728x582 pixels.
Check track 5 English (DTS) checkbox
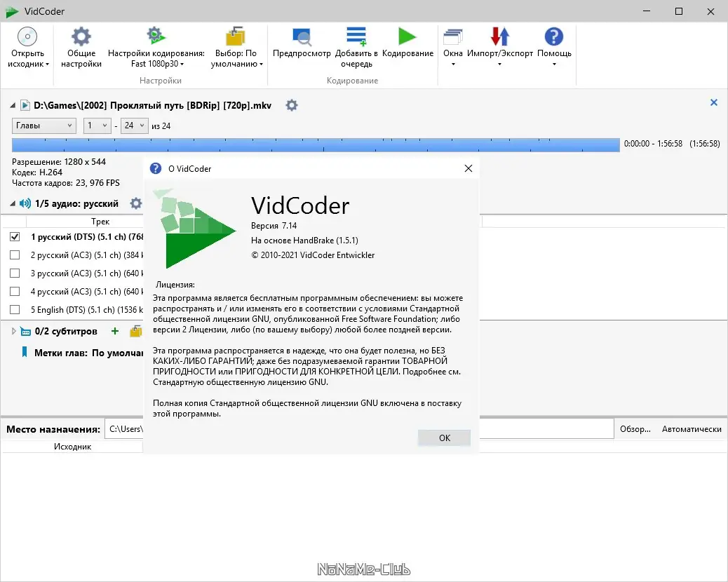15,309
